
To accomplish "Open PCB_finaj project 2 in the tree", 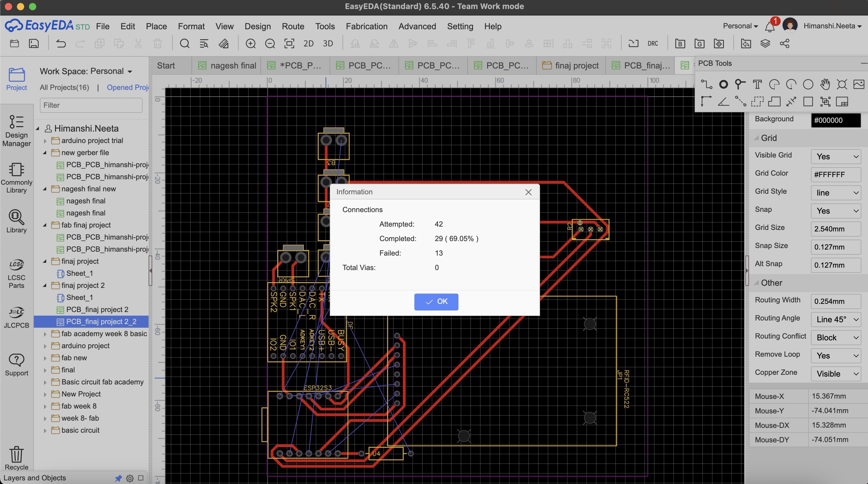I will [x=97, y=310].
